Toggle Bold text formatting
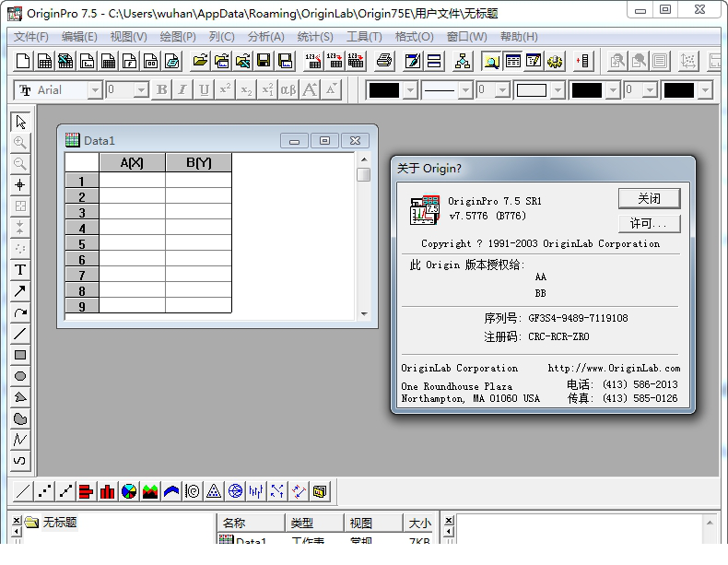This screenshot has height=565, width=728. [x=161, y=89]
